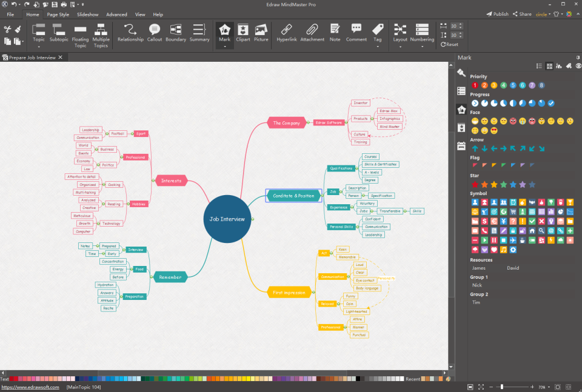Viewport: 582px width, 392px height.
Task: Click the zoom slider handle
Action: [501, 387]
